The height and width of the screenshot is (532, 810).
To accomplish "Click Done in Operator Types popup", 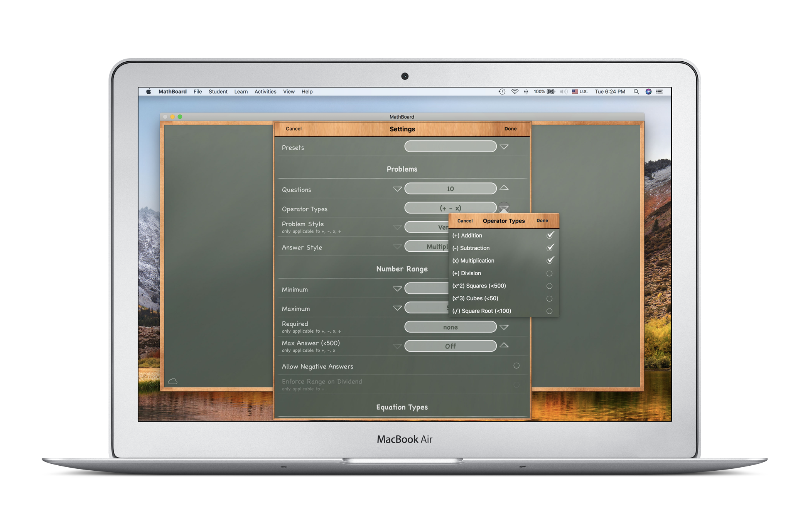I will (542, 221).
